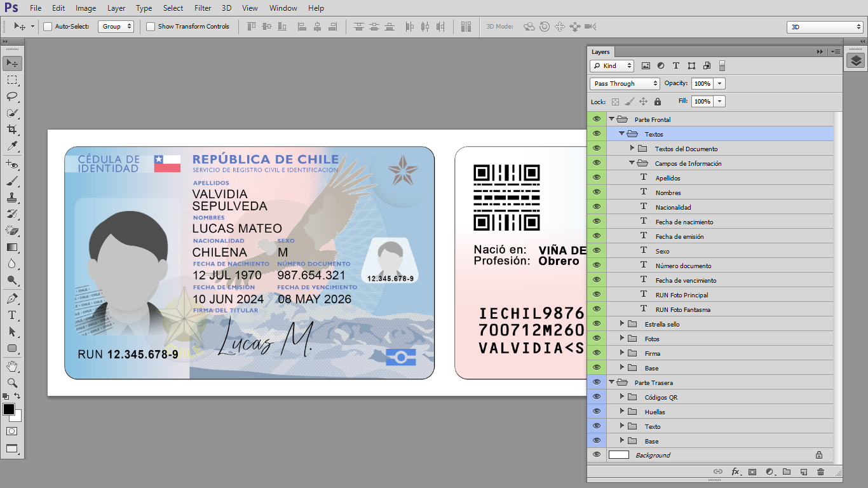This screenshot has width=868, height=488.
Task: Select the Códigos QR group row
Action: (720, 396)
